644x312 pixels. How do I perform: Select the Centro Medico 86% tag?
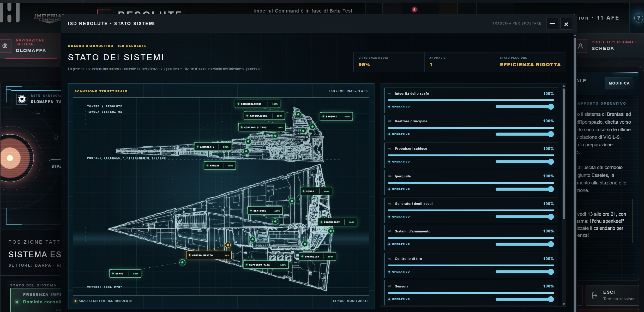pyautogui.click(x=209, y=255)
